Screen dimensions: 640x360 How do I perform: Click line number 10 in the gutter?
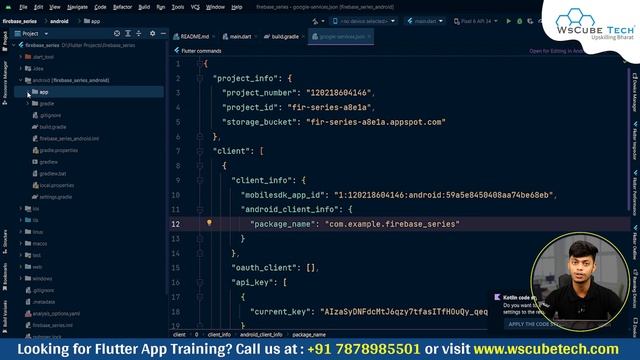[x=176, y=195]
